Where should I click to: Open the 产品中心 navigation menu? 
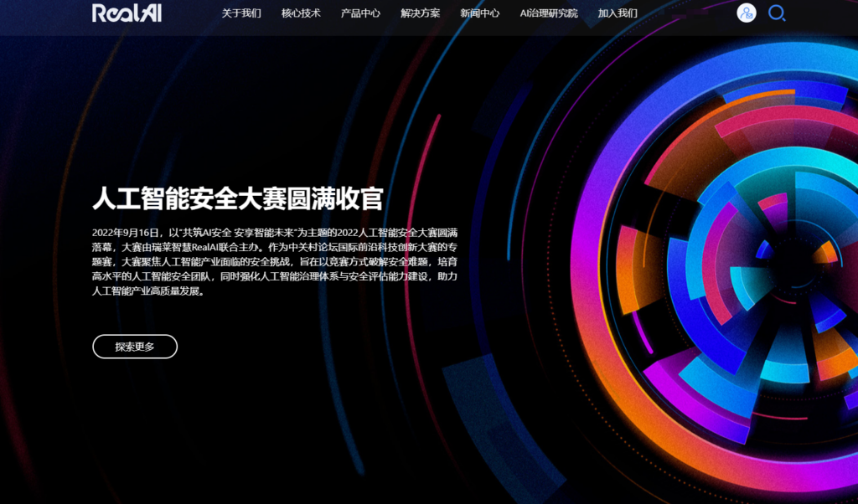(360, 13)
